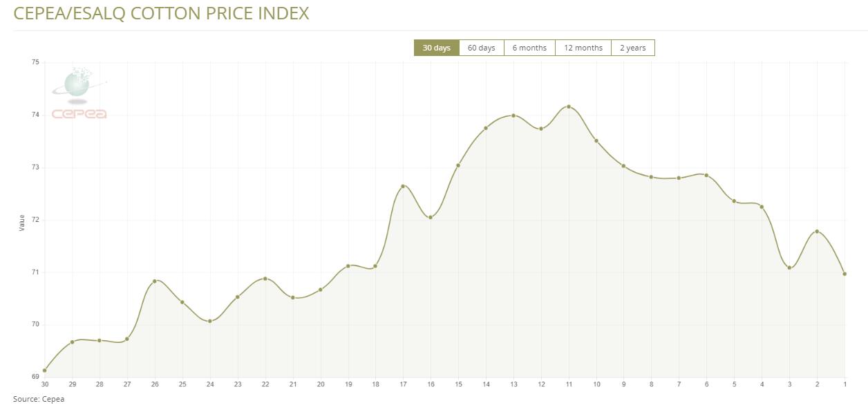
Task: Click the day 16 data point
Action: pyautogui.click(x=431, y=217)
